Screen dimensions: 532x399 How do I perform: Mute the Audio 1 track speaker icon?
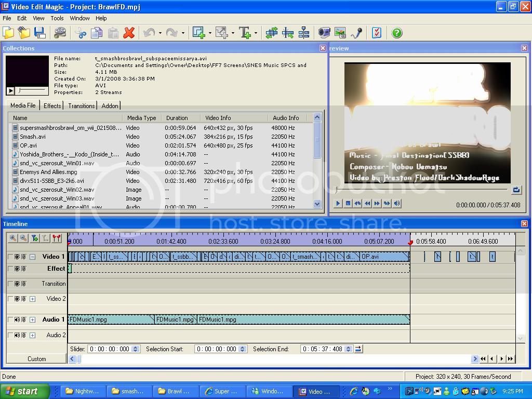[x=17, y=320]
